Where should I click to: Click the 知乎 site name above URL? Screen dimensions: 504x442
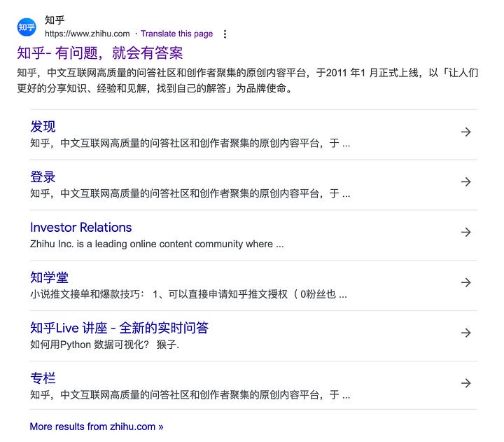(x=55, y=20)
